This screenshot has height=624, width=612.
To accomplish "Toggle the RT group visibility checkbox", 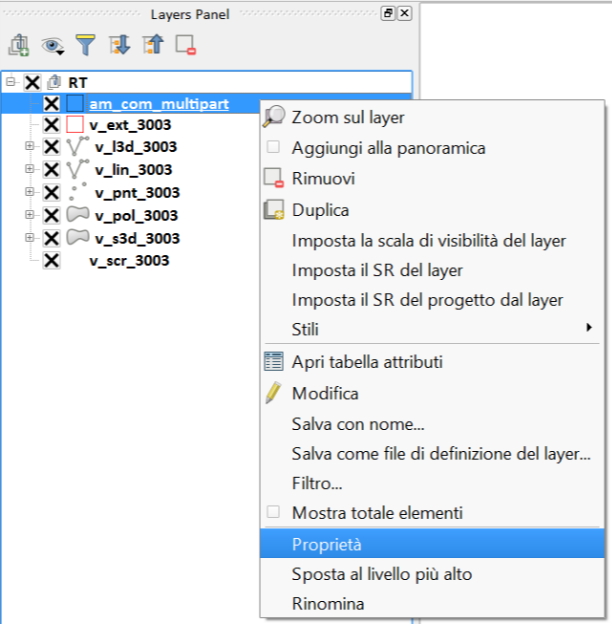I will pyautogui.click(x=32, y=82).
